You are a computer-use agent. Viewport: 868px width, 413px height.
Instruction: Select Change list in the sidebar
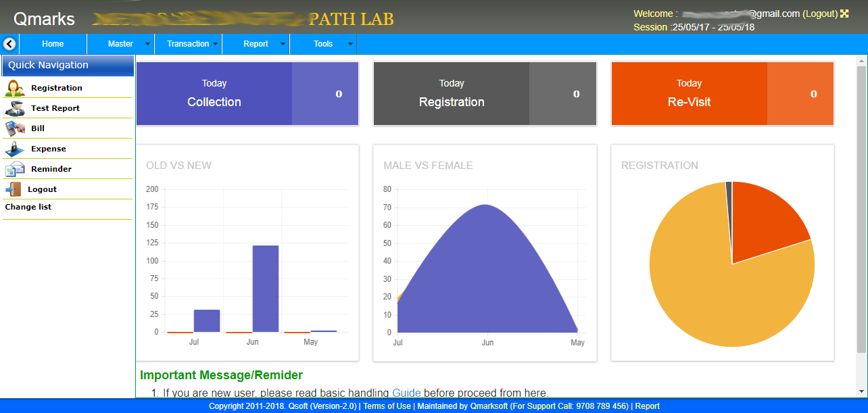pos(28,207)
